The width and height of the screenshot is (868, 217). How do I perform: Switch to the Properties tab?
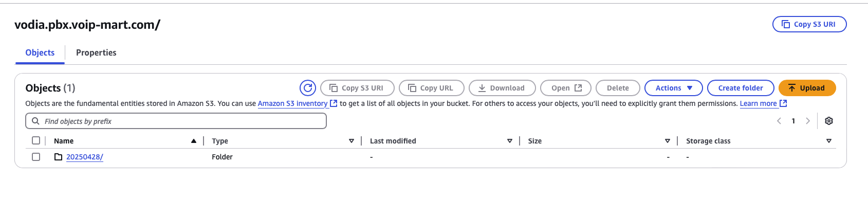click(96, 52)
